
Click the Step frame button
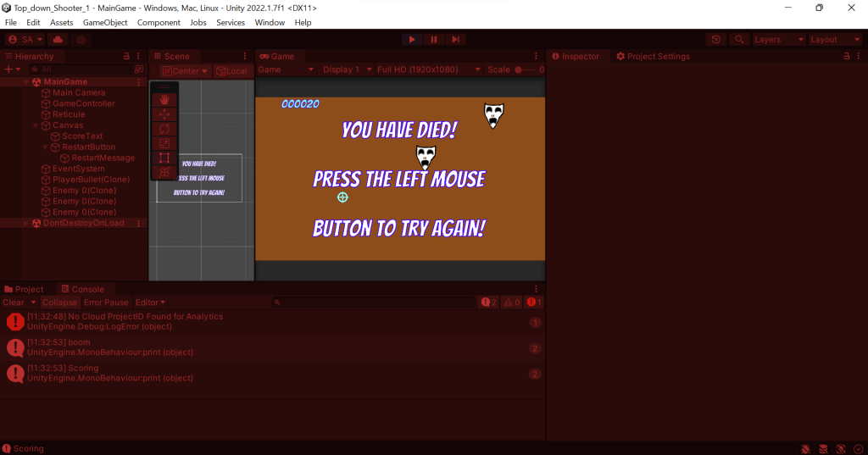[456, 40]
